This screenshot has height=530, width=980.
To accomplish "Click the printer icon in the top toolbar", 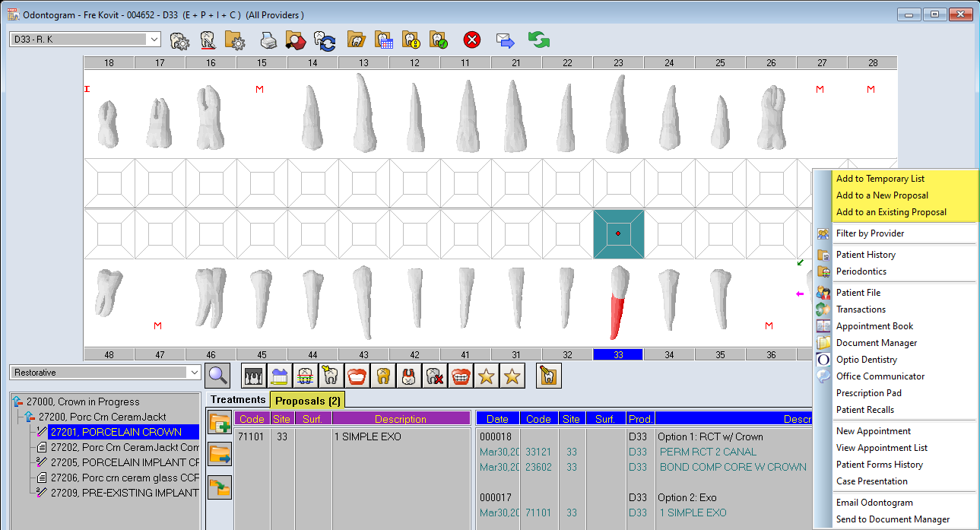I will point(269,40).
